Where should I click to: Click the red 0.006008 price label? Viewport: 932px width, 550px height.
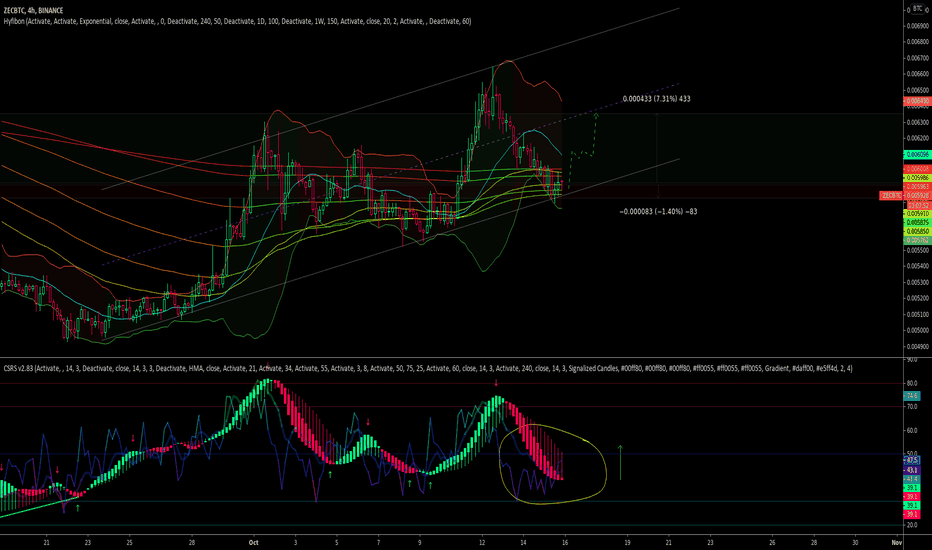coord(917,169)
